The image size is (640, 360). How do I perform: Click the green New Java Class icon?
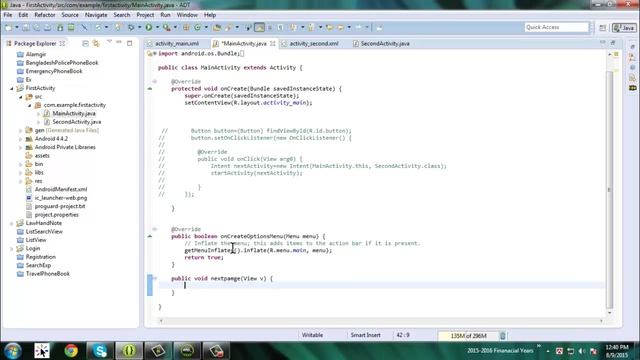[198, 27]
